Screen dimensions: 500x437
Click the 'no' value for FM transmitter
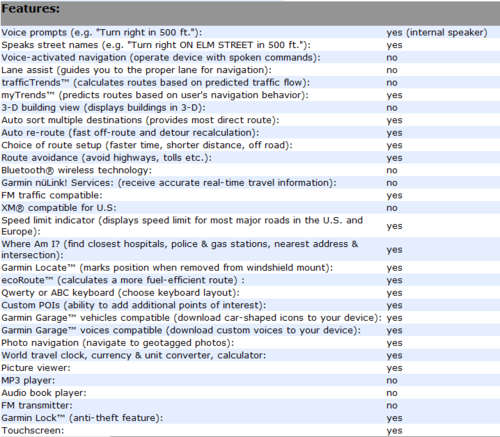click(392, 405)
